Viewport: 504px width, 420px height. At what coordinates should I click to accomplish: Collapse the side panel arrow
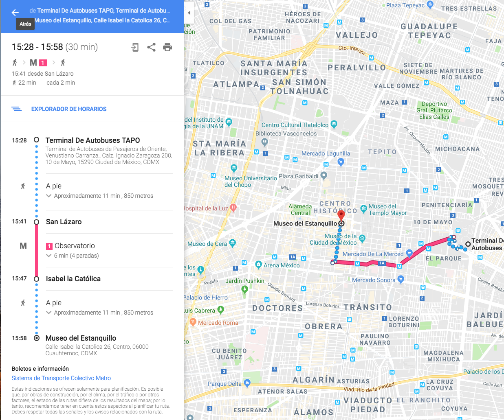pos(189,13)
